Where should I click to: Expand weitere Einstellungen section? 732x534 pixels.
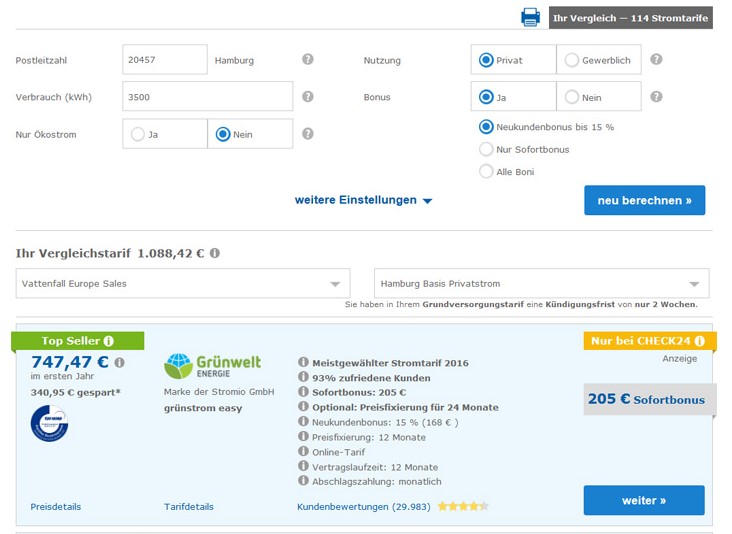363,200
